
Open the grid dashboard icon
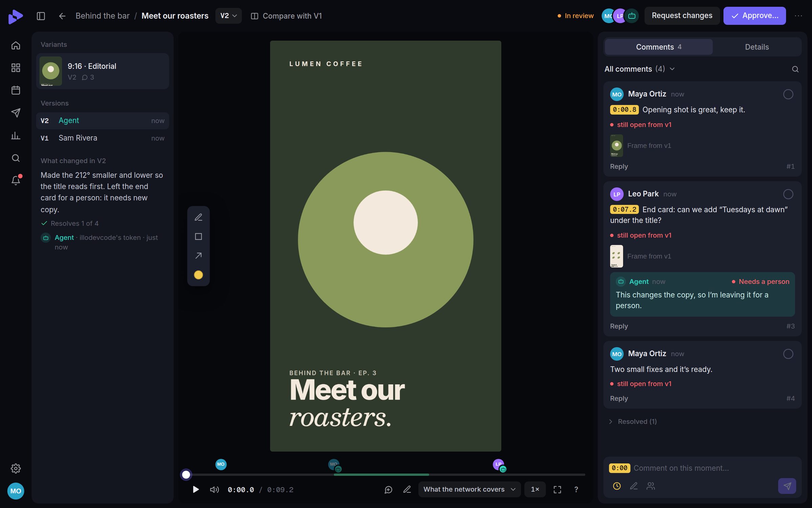pos(16,68)
